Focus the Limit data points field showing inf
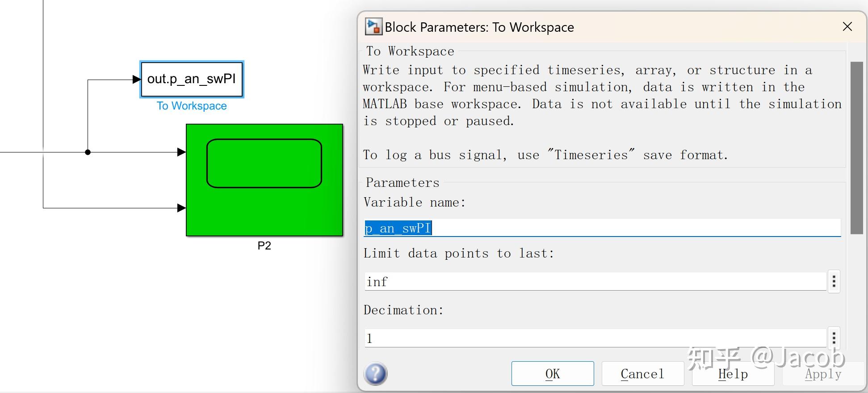868x393 pixels. point(595,282)
